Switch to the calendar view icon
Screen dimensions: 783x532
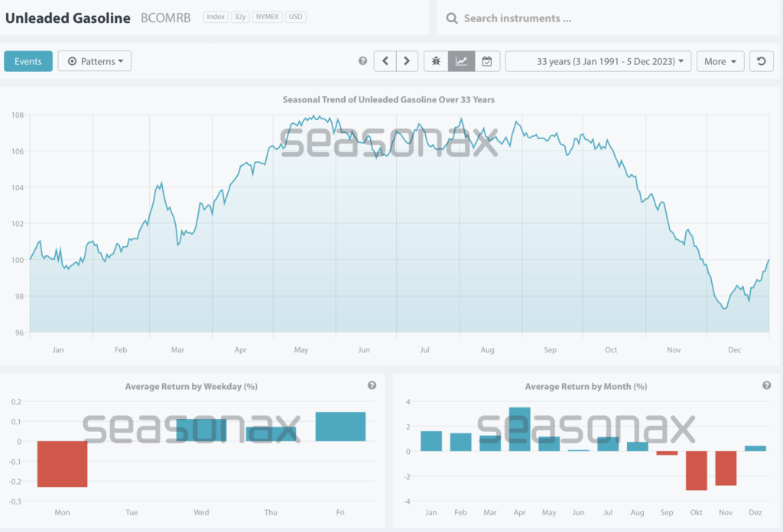point(487,61)
